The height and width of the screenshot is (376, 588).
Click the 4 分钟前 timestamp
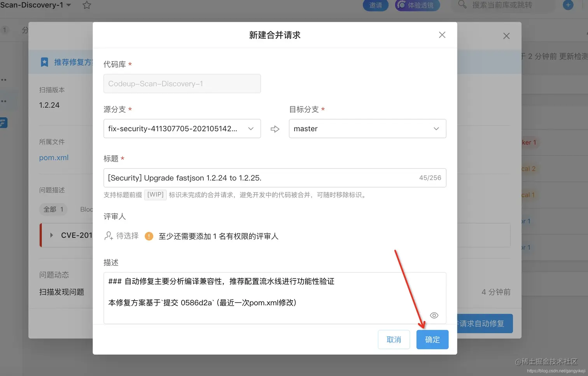496,292
